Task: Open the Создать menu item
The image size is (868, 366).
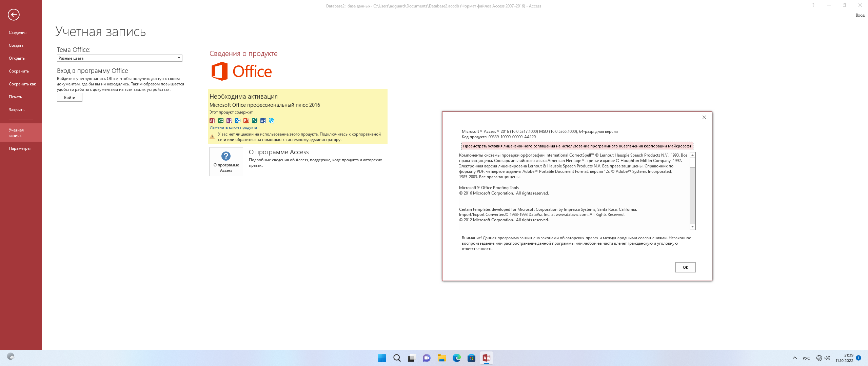Action: (16, 45)
